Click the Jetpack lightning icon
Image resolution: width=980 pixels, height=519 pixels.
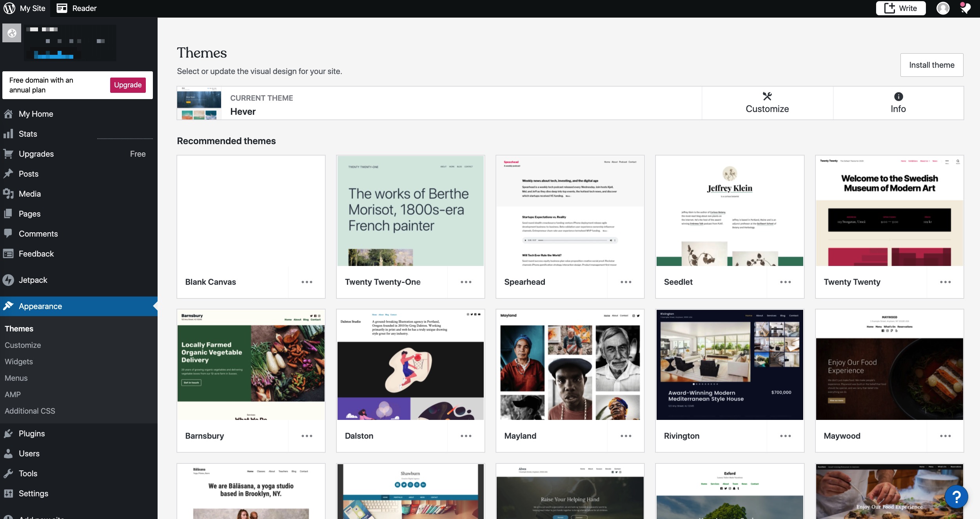coord(8,280)
